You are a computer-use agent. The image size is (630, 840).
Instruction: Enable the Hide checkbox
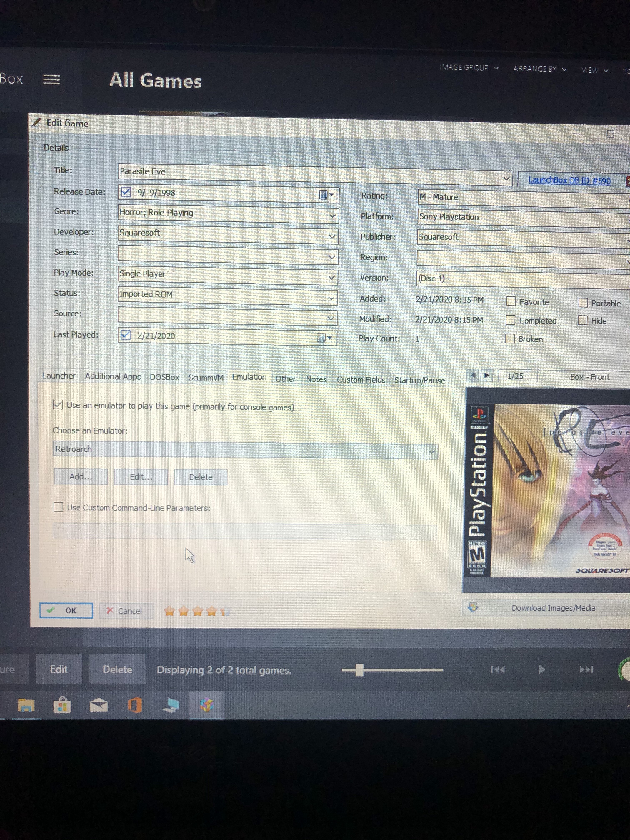[582, 320]
